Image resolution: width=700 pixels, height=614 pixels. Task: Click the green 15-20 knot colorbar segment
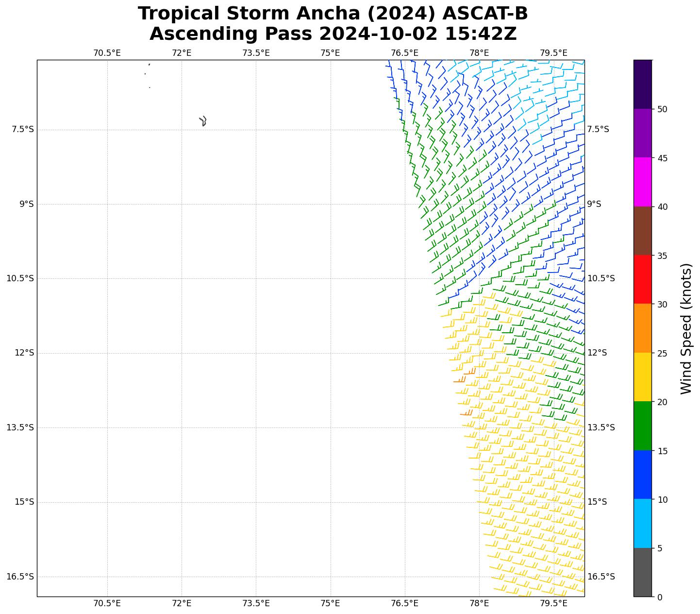tap(642, 426)
